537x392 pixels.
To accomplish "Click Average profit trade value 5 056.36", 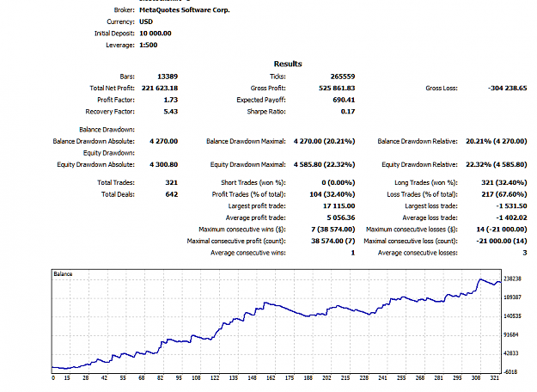I will (x=341, y=217).
